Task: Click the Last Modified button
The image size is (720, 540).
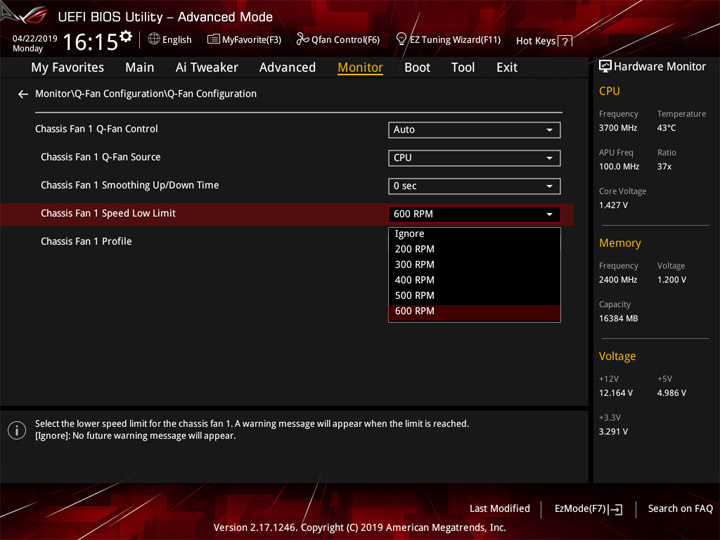Action: tap(499, 508)
